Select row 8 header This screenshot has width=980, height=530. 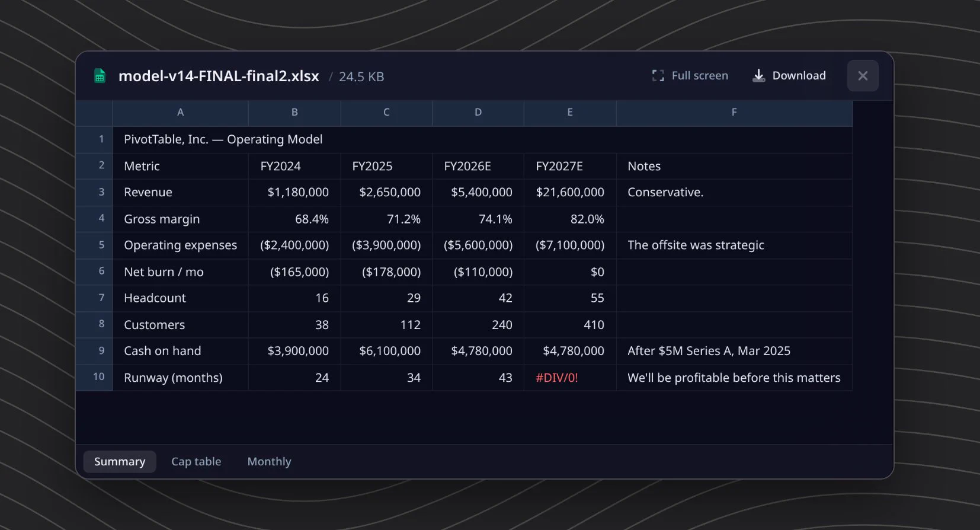[x=94, y=324]
